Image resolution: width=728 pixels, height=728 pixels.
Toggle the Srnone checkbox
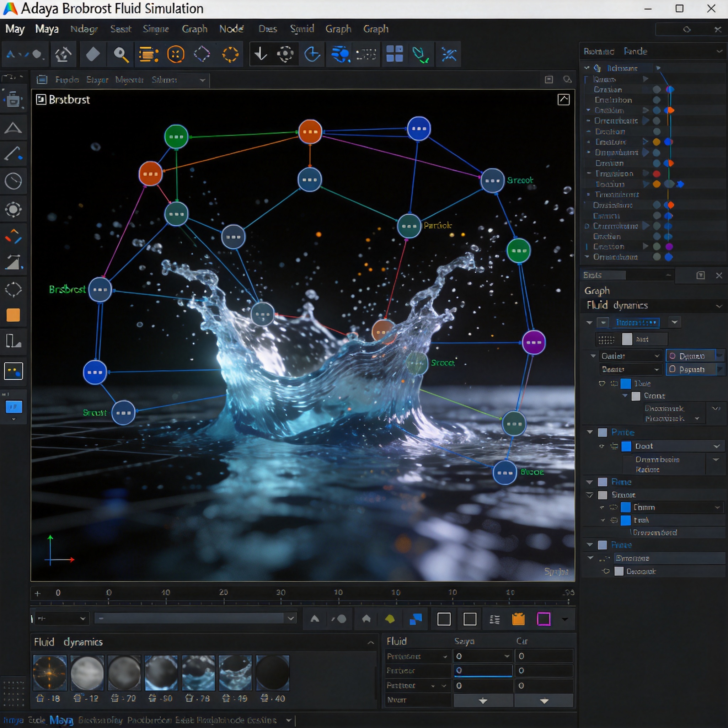pyautogui.click(x=603, y=495)
